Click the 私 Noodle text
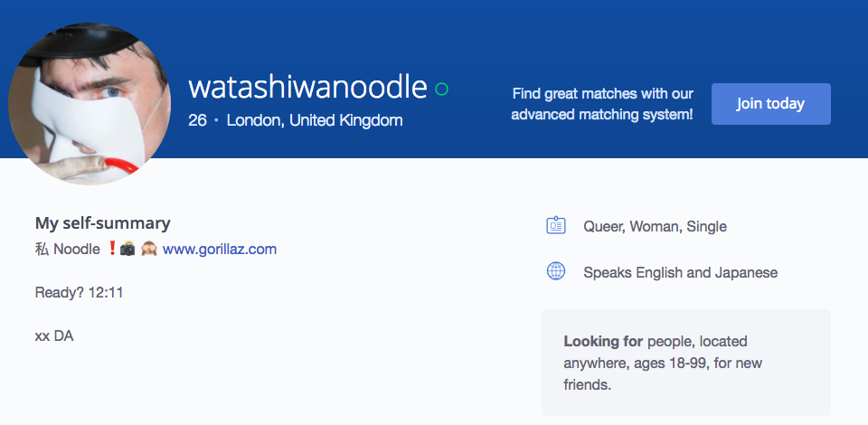 [68, 249]
